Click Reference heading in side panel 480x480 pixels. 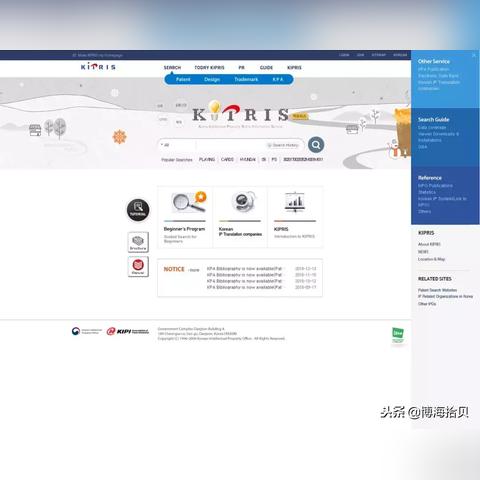[x=430, y=178]
